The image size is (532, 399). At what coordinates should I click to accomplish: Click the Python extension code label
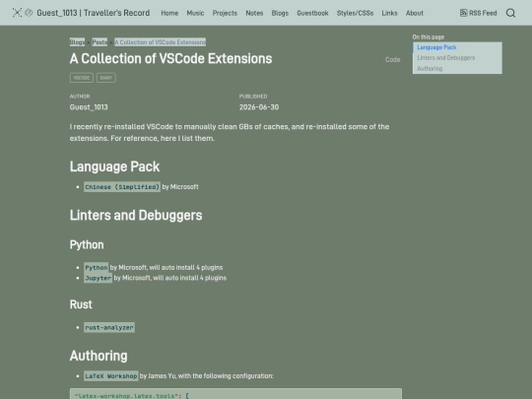coord(97,267)
